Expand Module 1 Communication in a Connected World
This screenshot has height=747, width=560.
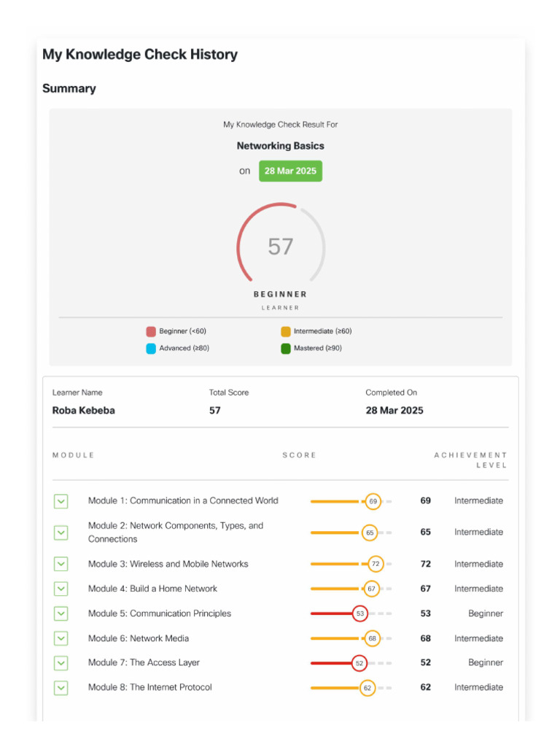[x=61, y=501]
